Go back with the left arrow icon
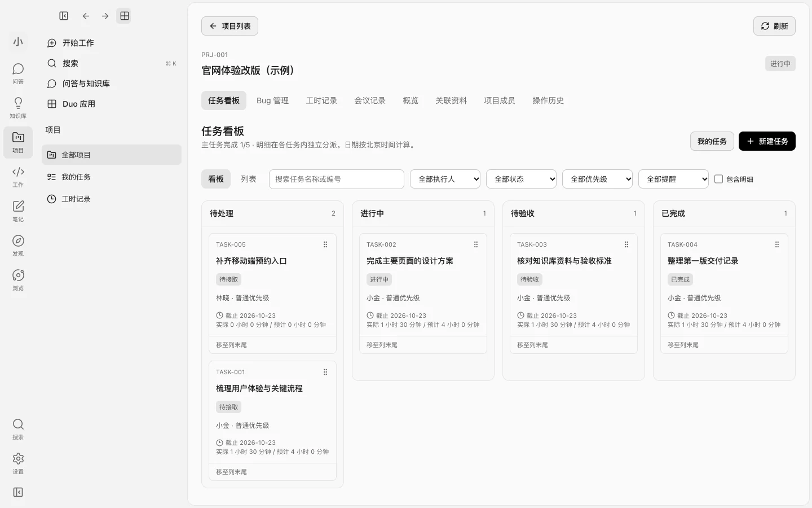Screen dimensions: 812x508 coord(86,16)
